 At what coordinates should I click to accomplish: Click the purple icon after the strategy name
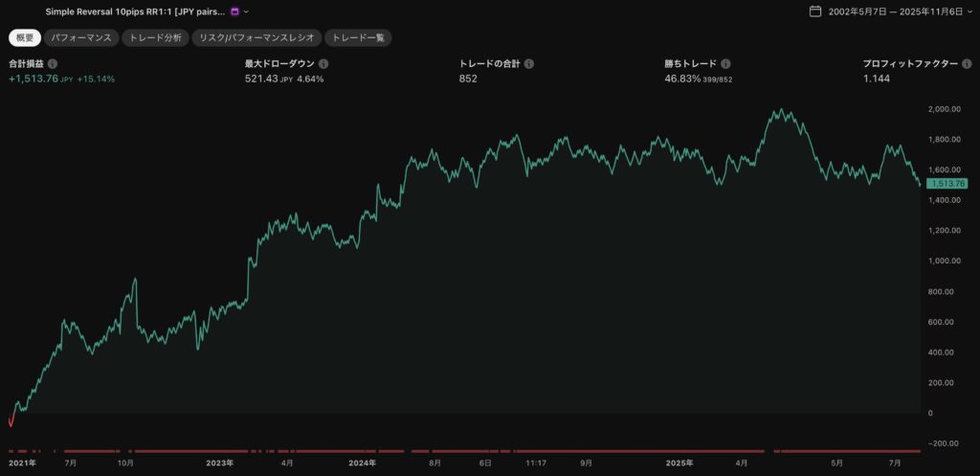pyautogui.click(x=234, y=11)
